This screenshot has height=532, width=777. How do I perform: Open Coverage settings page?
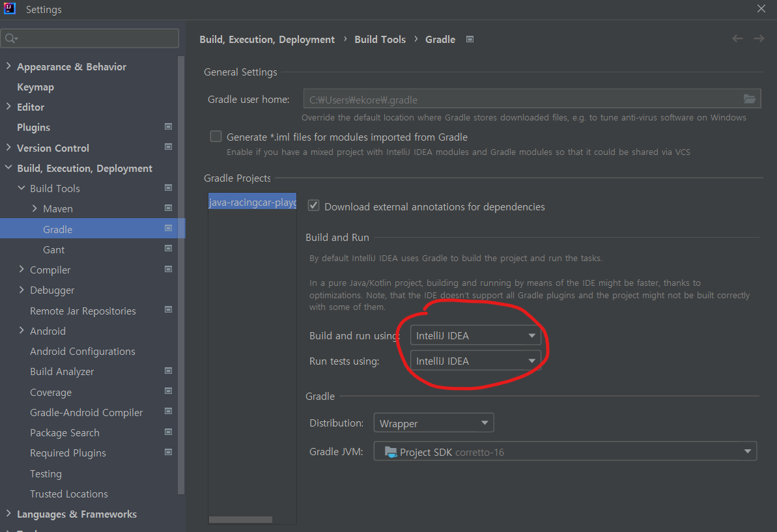pyautogui.click(x=51, y=392)
